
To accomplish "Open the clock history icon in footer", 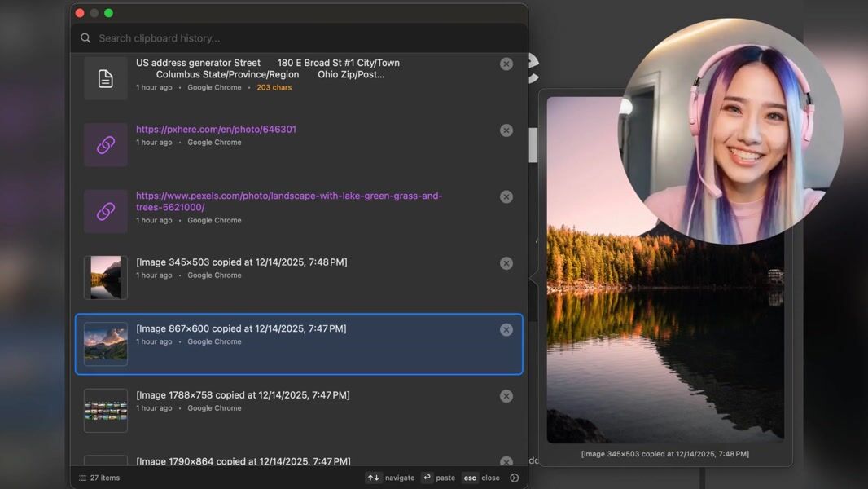I will tap(515, 478).
